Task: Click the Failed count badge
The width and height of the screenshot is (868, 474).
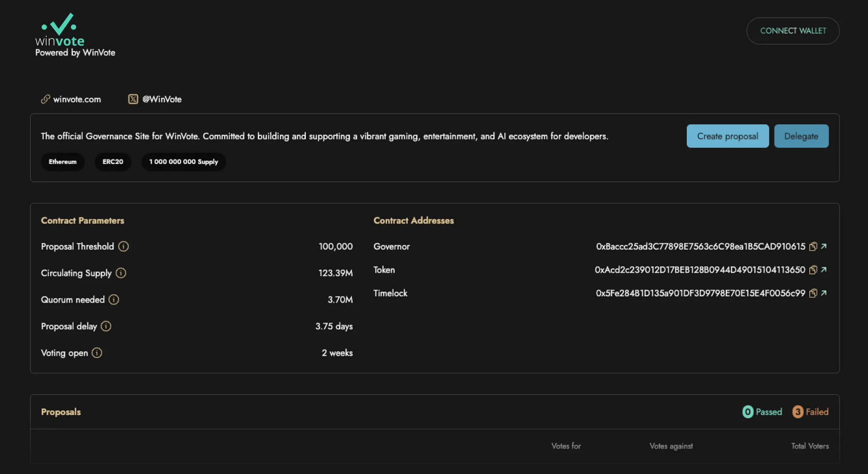Action: (x=798, y=412)
